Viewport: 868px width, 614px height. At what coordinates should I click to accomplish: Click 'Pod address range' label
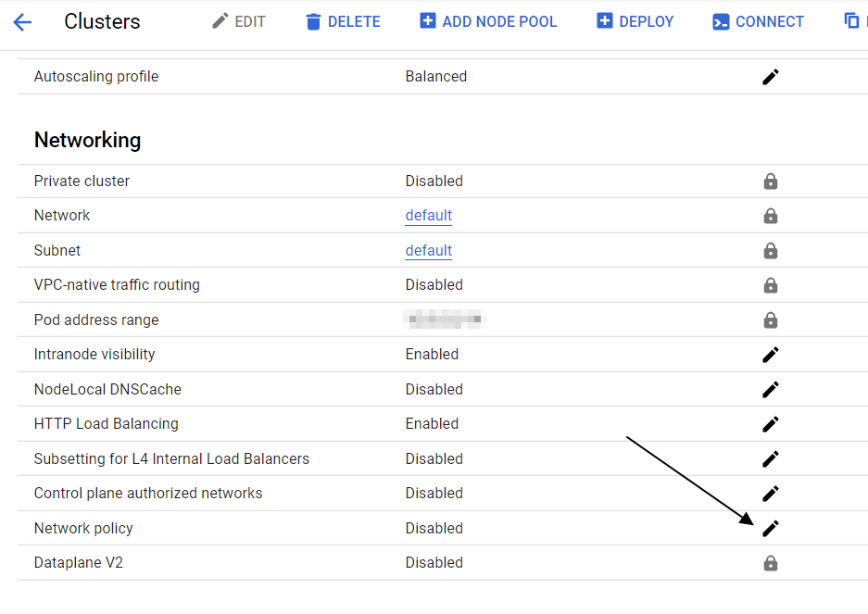[x=96, y=320]
